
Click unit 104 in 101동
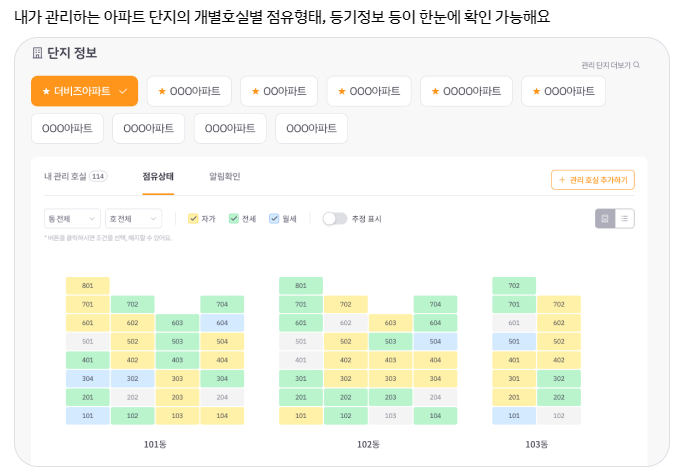[x=222, y=416]
